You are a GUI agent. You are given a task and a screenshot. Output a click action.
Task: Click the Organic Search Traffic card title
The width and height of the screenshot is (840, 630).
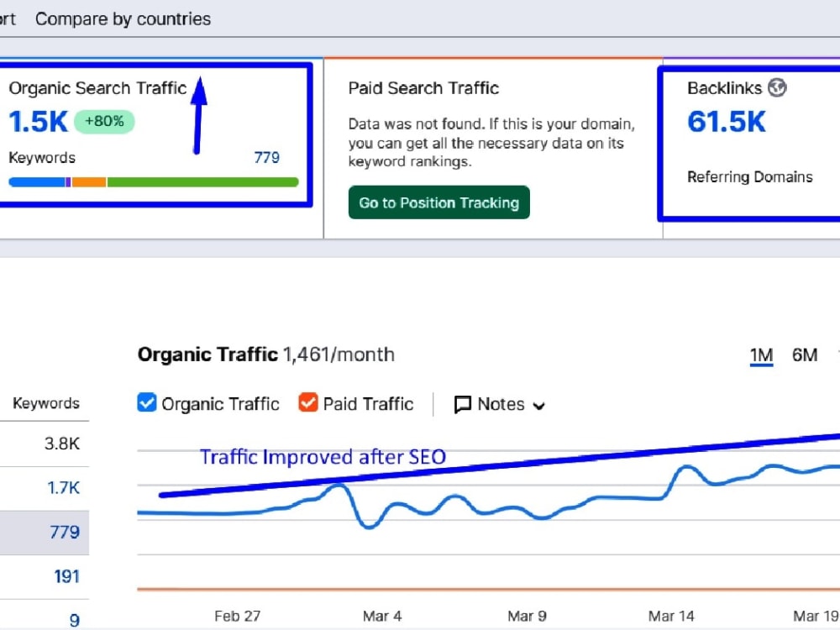(97, 88)
